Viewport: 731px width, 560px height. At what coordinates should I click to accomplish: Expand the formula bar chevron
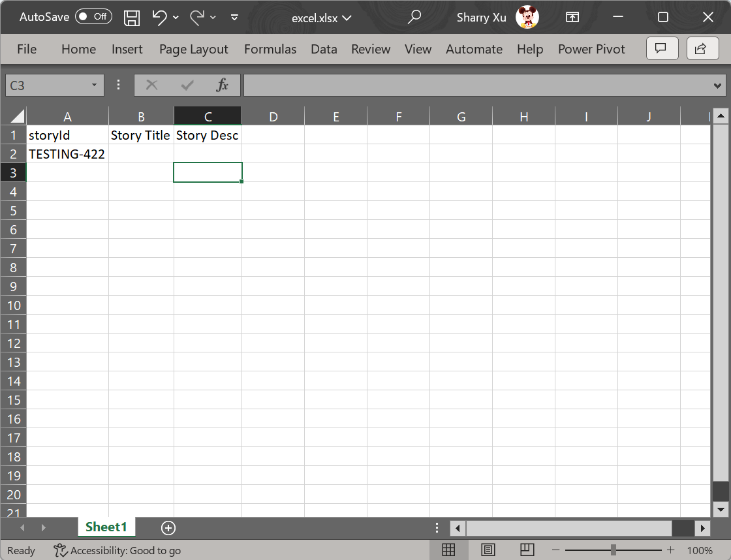(717, 86)
